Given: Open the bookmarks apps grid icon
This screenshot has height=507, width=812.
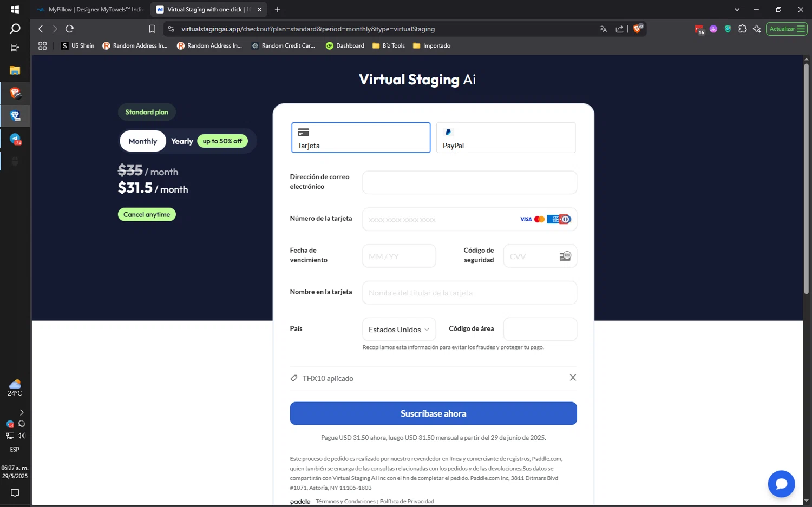Looking at the screenshot, I should pyautogui.click(x=42, y=46).
